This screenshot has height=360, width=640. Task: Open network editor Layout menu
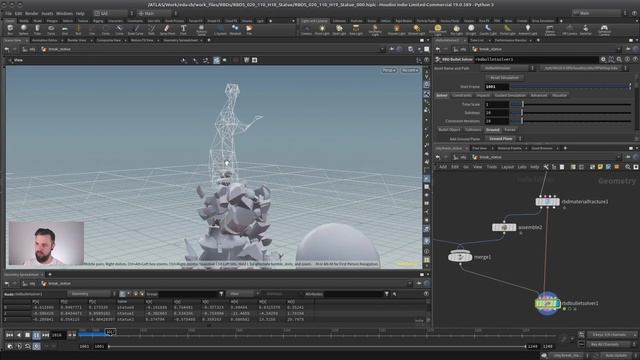click(x=507, y=167)
